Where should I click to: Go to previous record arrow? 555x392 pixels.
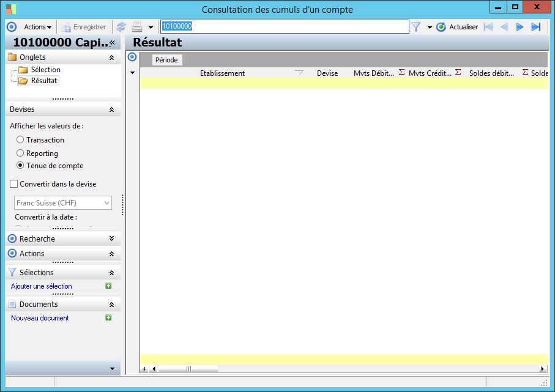[504, 27]
